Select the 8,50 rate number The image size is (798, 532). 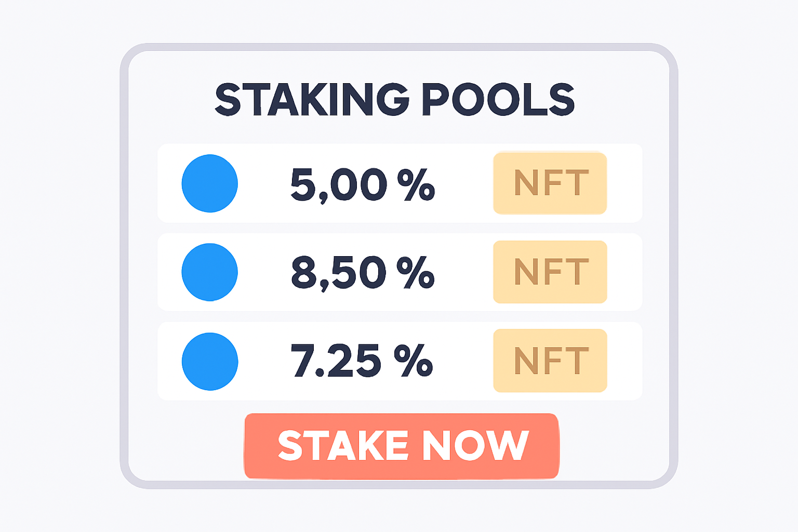click(339, 272)
